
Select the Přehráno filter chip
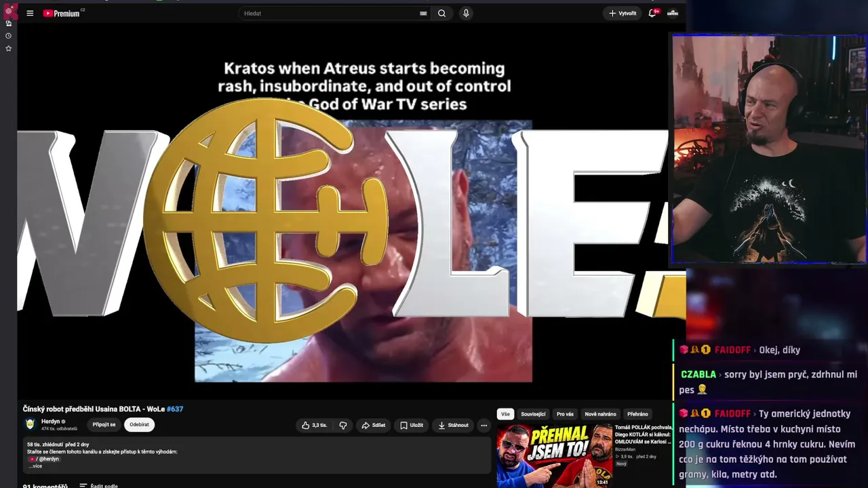tap(637, 414)
